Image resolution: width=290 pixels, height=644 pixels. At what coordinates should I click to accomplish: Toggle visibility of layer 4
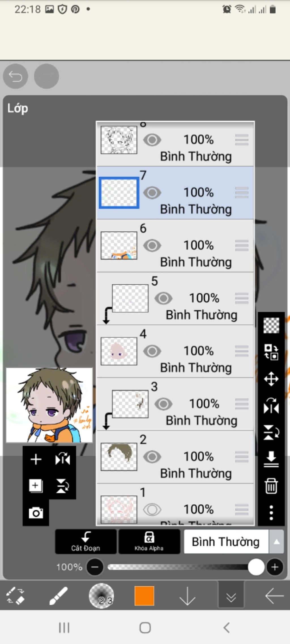coord(152,351)
